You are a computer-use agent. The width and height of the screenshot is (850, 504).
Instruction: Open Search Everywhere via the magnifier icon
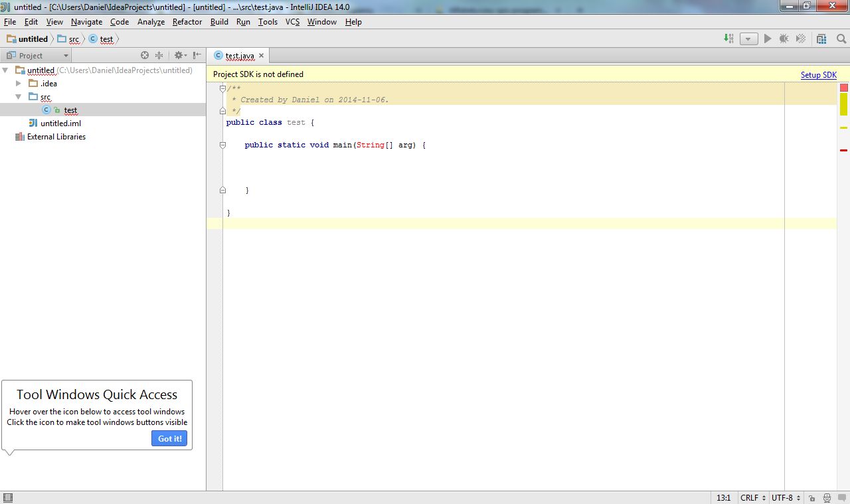841,39
